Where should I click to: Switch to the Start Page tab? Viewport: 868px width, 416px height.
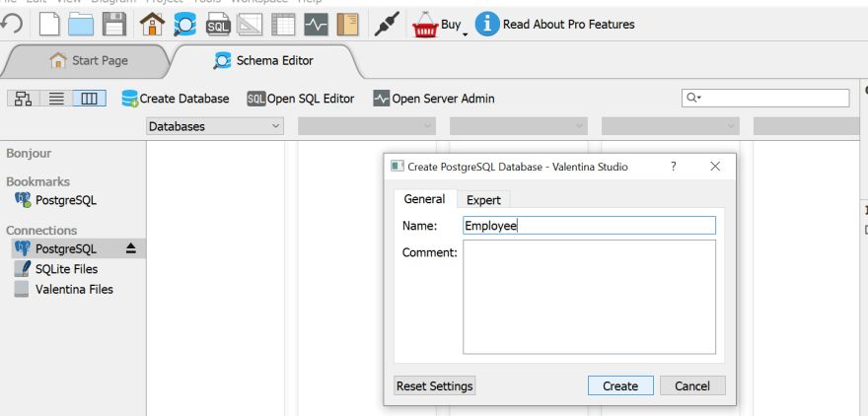[x=89, y=61]
